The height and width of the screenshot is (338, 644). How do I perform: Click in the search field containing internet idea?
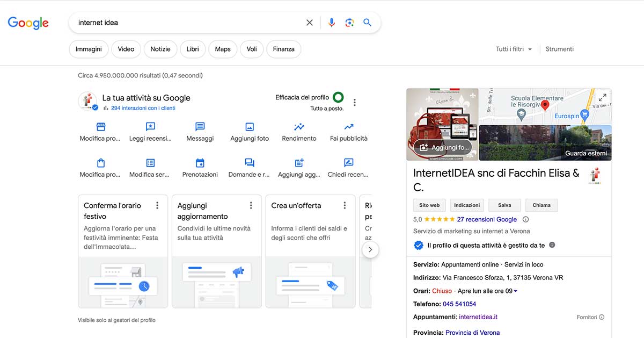click(188, 23)
